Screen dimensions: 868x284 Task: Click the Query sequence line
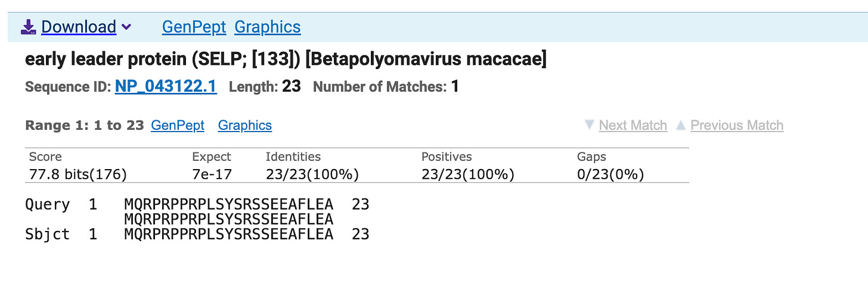[x=228, y=205]
